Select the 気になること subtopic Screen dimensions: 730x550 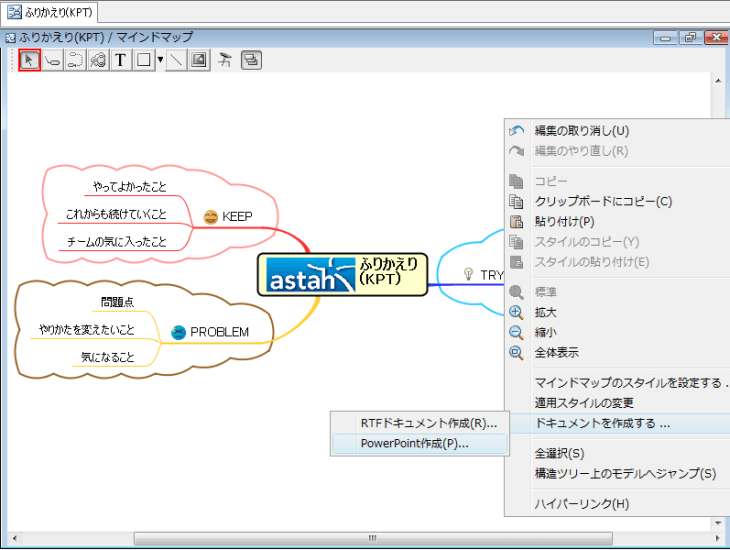[x=108, y=357]
